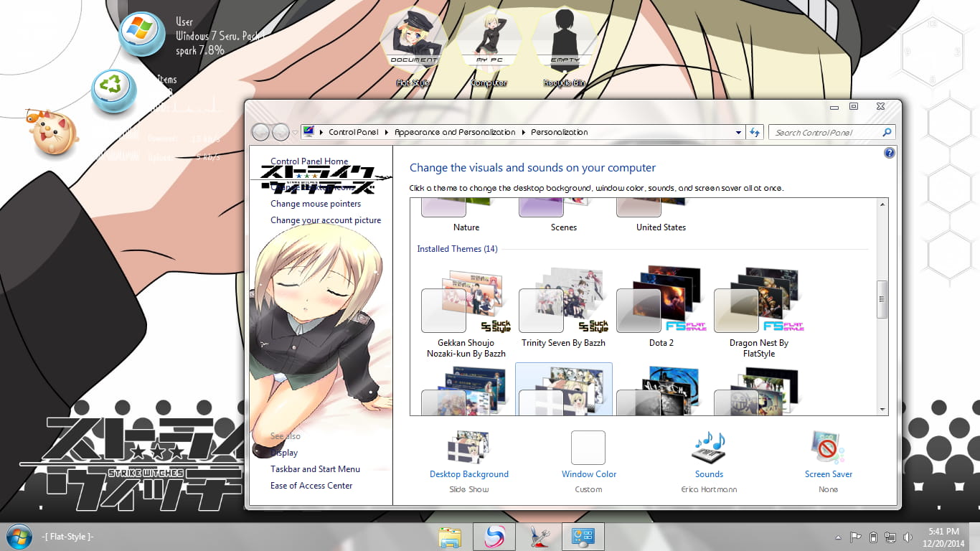Click Appearance and Personalization breadcrumb
Screen dimensions: 980x551
(455, 132)
